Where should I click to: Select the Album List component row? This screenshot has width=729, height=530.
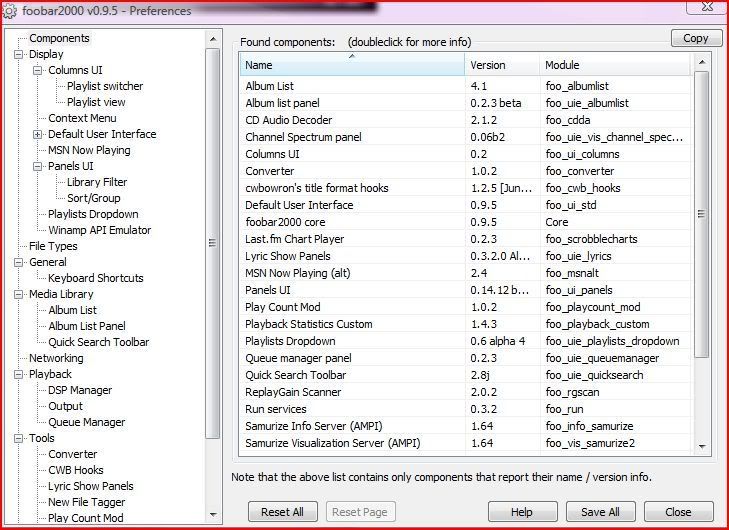tap(465, 86)
